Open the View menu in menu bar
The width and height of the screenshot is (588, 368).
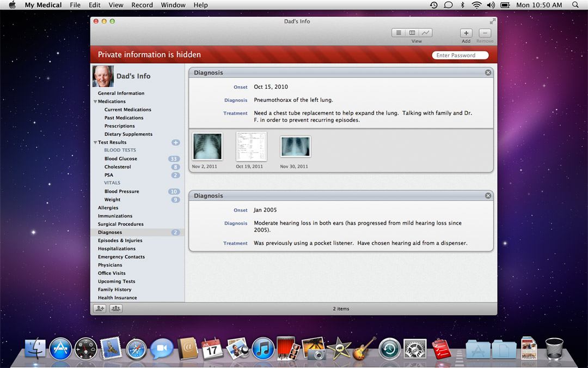[116, 5]
